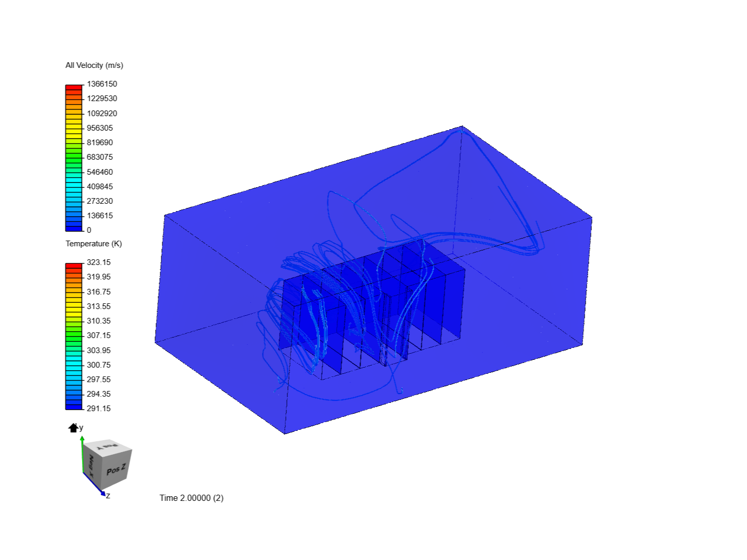Click the temperature legend value 319.95

tap(99, 277)
